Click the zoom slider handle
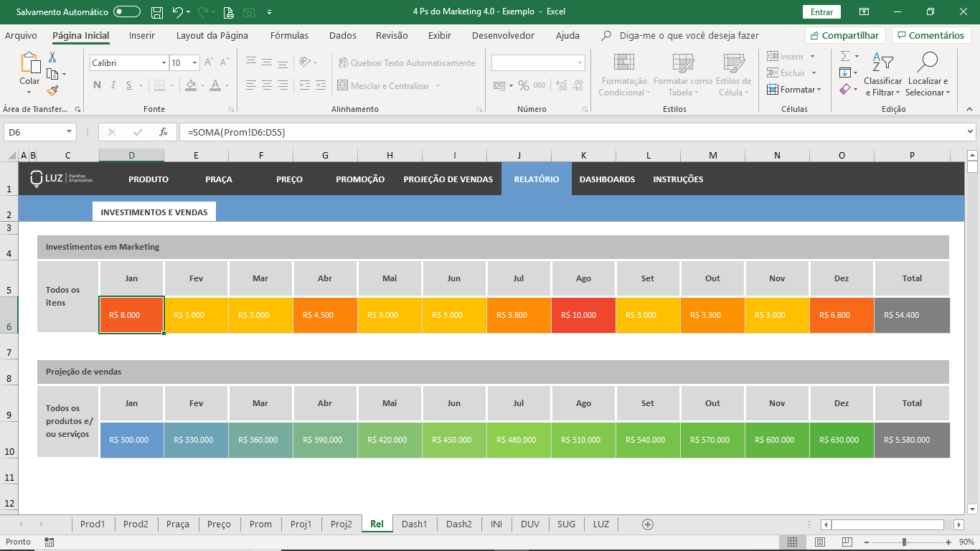980x551 pixels. coord(904,542)
